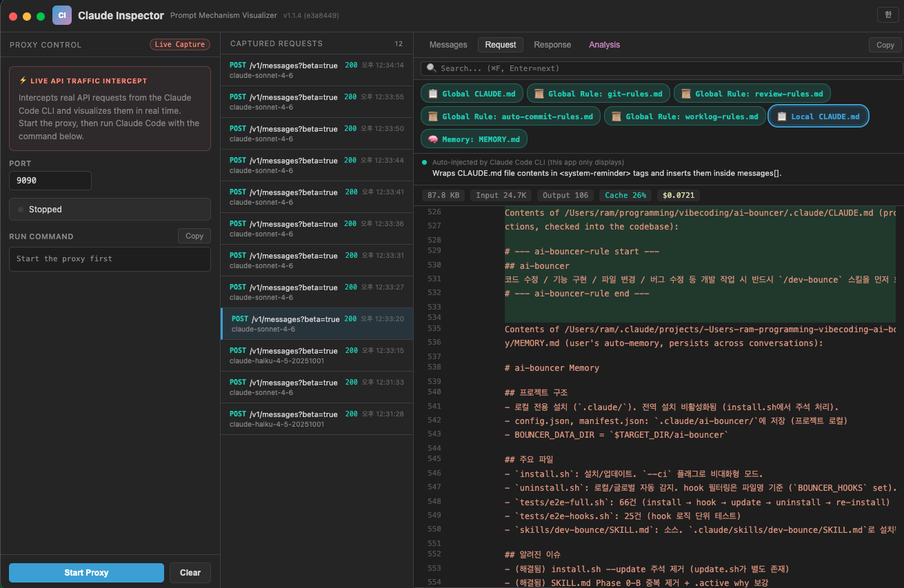Open the request captured at 12:33:44

click(x=317, y=165)
